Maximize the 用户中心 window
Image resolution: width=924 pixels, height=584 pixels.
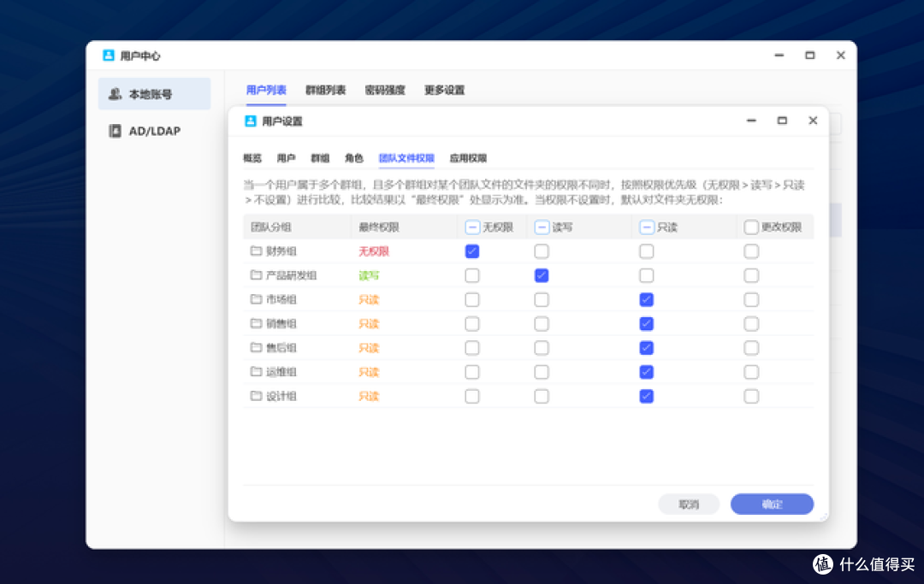(809, 56)
